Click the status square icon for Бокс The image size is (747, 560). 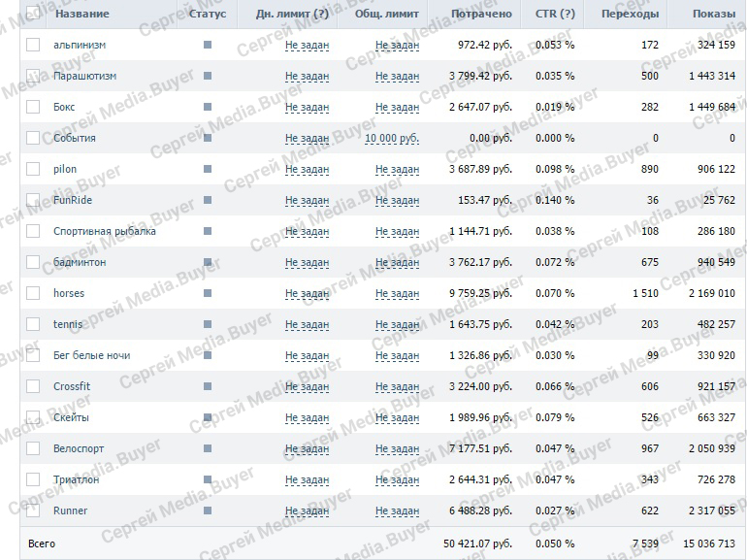click(x=208, y=107)
